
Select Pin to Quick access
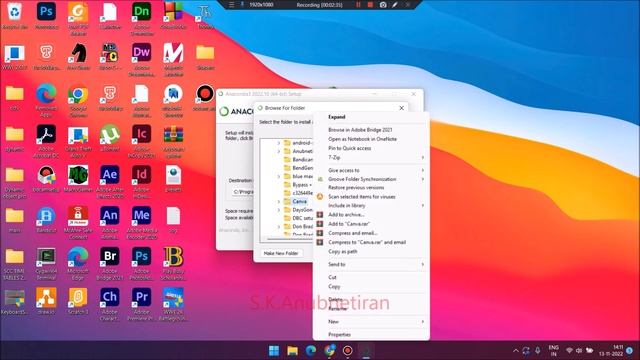pyautogui.click(x=371, y=148)
